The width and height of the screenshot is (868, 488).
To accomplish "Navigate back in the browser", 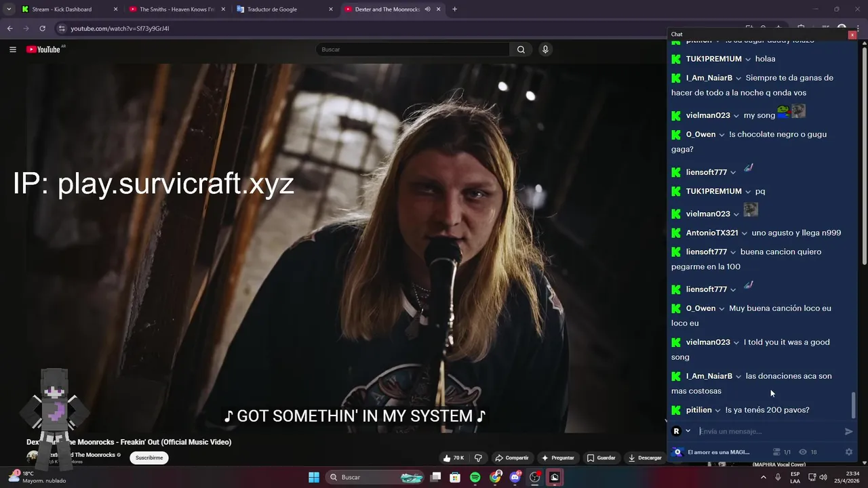I will [9, 28].
